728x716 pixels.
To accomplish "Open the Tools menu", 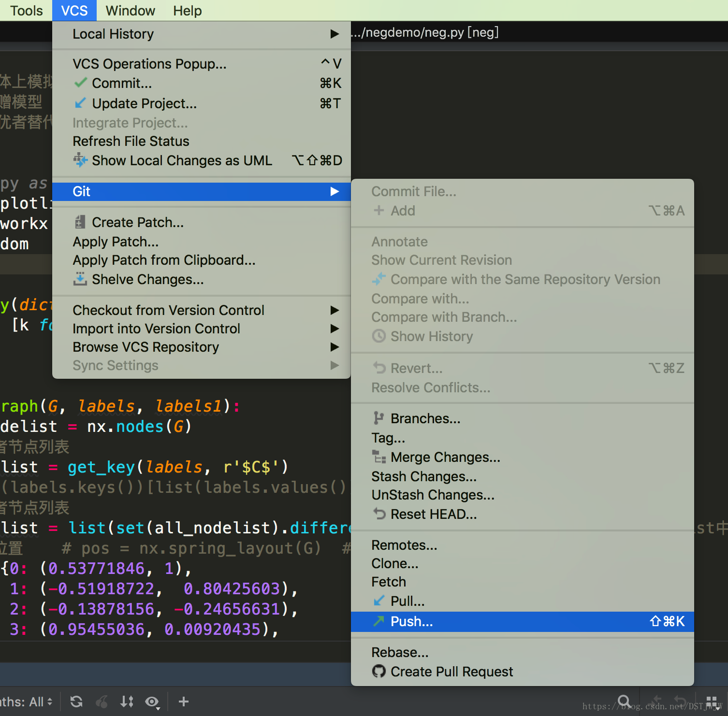I will [x=26, y=11].
